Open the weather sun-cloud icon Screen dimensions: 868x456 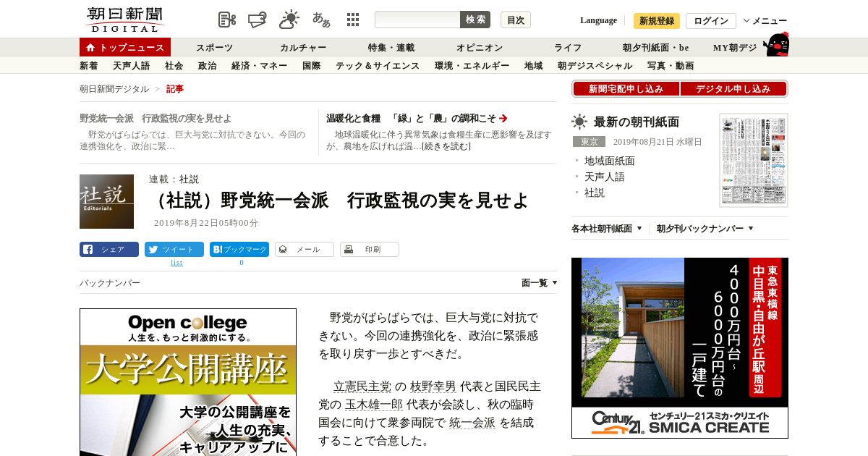click(289, 20)
